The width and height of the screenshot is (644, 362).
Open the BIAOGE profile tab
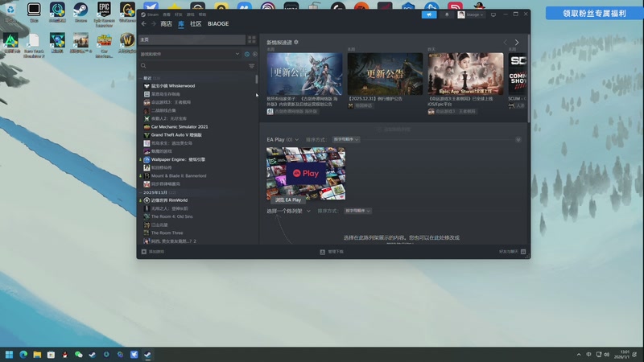coord(218,24)
